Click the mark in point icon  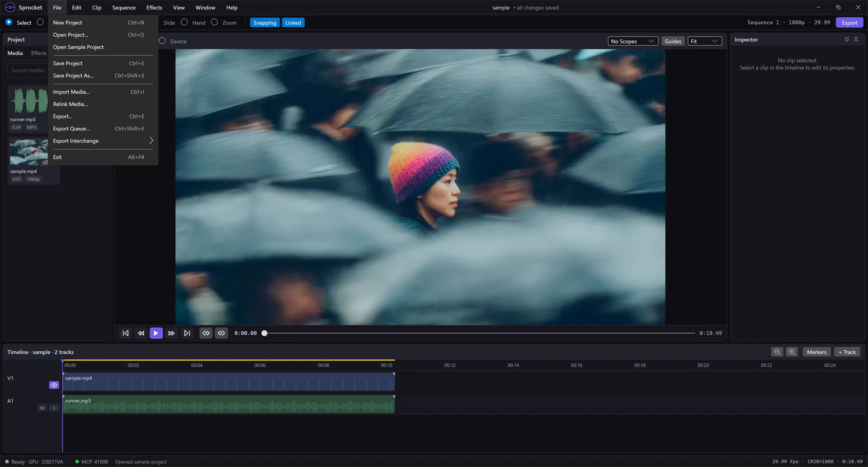click(x=206, y=333)
